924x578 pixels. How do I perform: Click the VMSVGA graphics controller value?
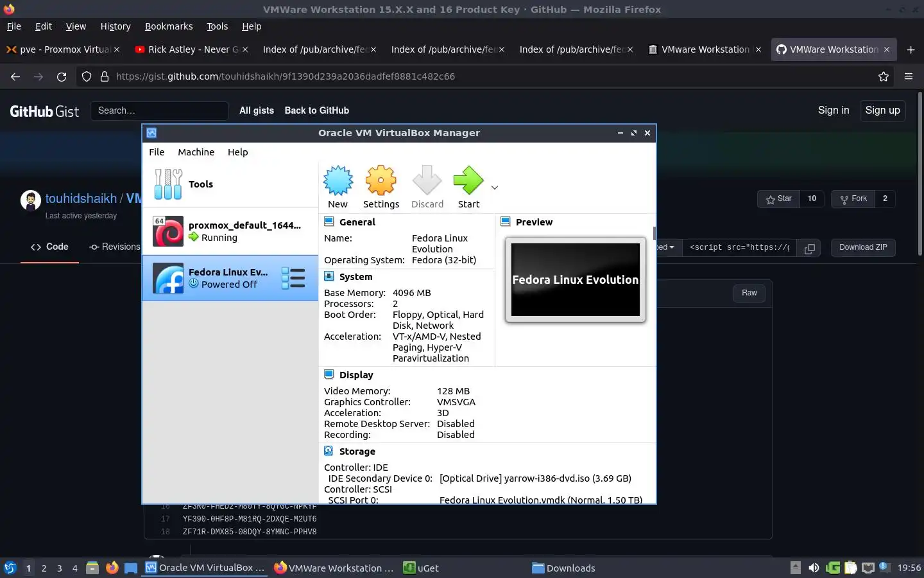tap(456, 402)
